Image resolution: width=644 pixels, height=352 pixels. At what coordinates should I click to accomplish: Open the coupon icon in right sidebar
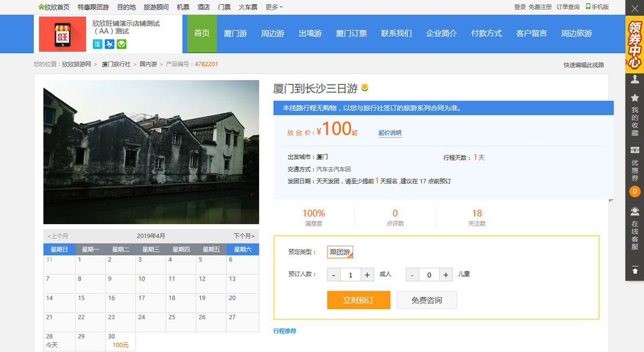click(635, 150)
